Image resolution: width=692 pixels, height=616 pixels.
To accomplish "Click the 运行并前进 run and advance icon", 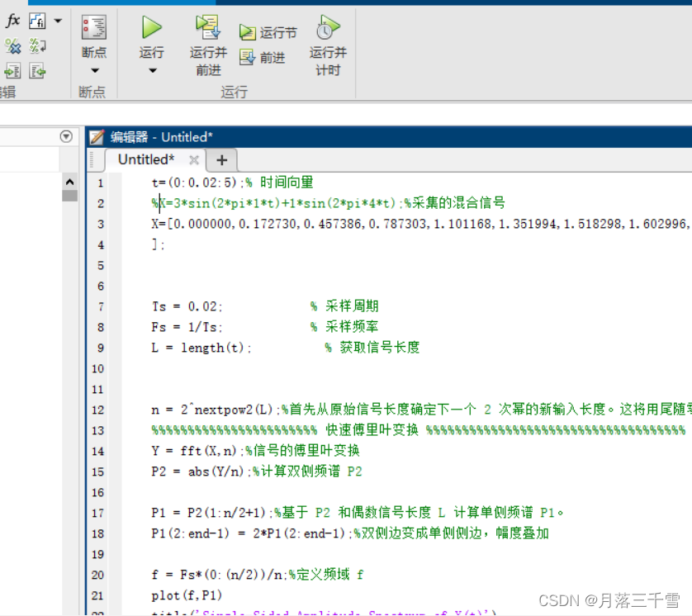I will [x=208, y=27].
